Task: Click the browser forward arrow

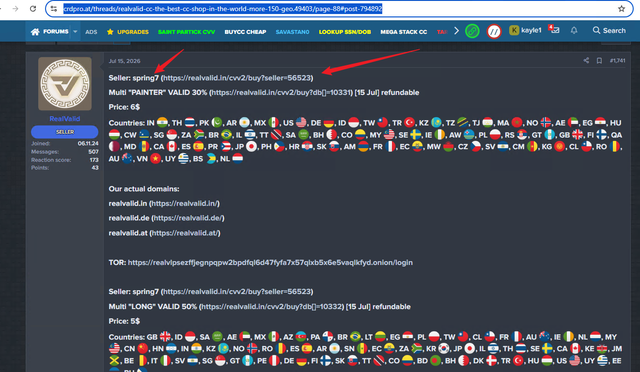Action: click(16, 9)
